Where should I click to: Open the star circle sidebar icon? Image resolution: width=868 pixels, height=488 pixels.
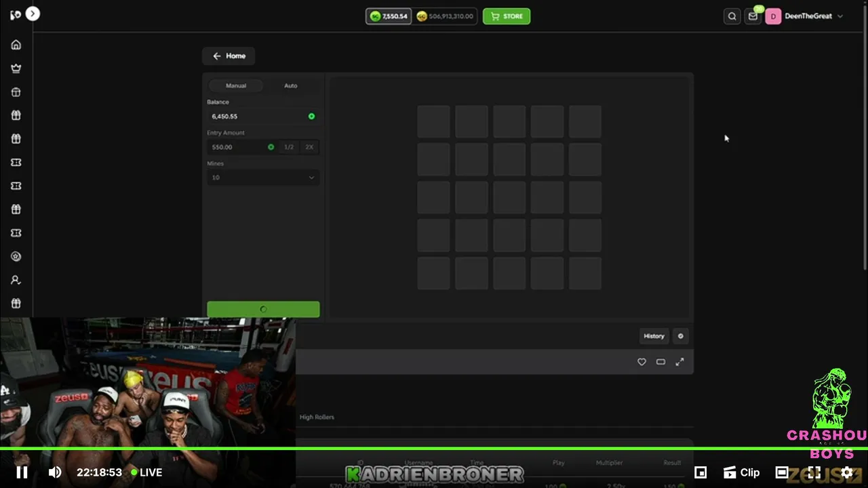pos(16,257)
